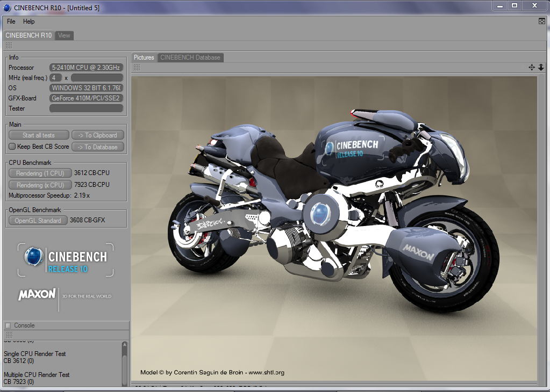Open the CINEBENCH Database tab
The height and width of the screenshot is (392, 550).
pos(190,57)
